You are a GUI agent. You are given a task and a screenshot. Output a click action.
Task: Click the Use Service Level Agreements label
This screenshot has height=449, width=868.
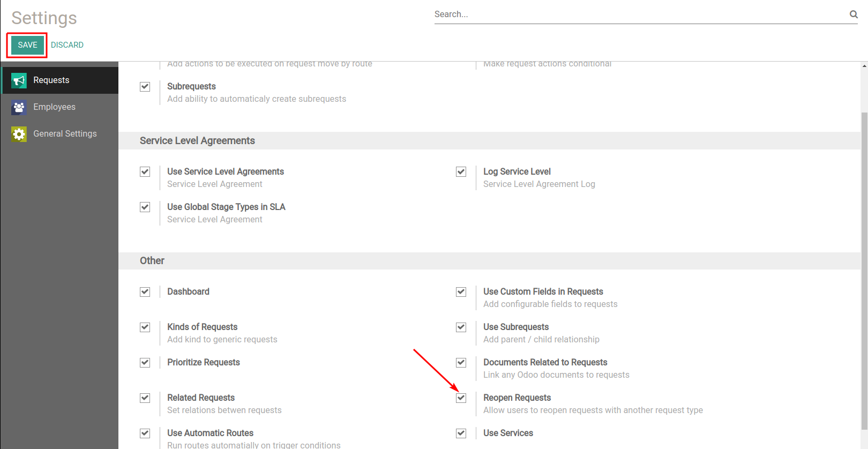point(226,171)
